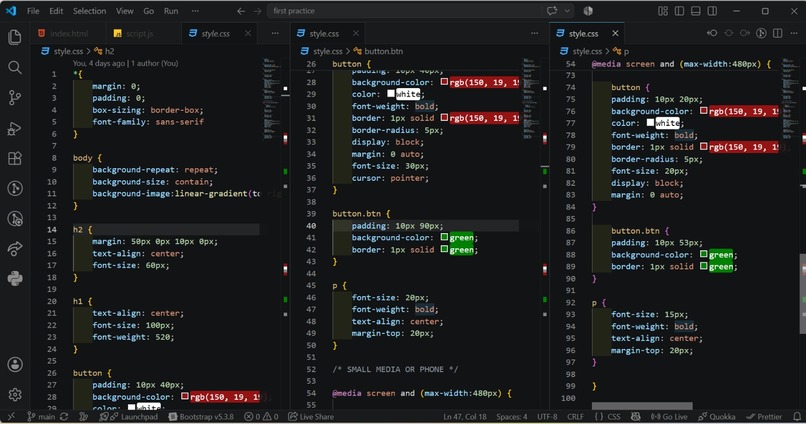Screen dimensions: 806x424
Task: Click Ln 47, Col 18 in status bar
Action: pos(465,417)
